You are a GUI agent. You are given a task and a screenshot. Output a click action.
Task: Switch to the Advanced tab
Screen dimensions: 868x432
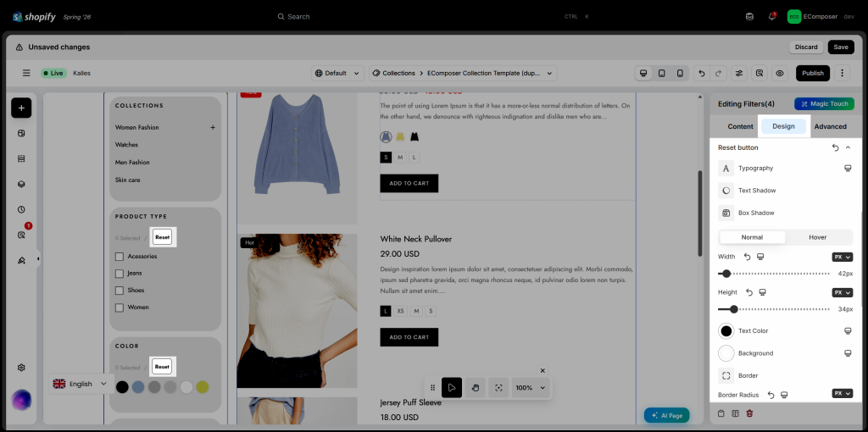click(x=831, y=127)
